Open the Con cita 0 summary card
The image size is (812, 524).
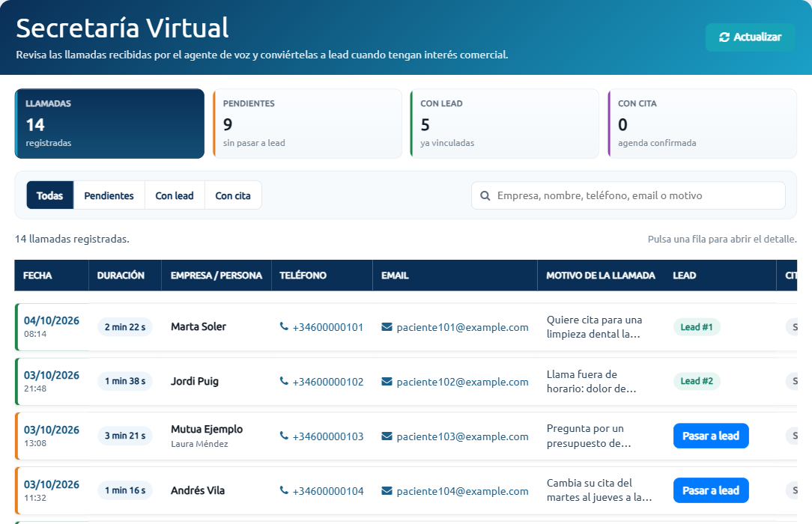pyautogui.click(x=702, y=124)
